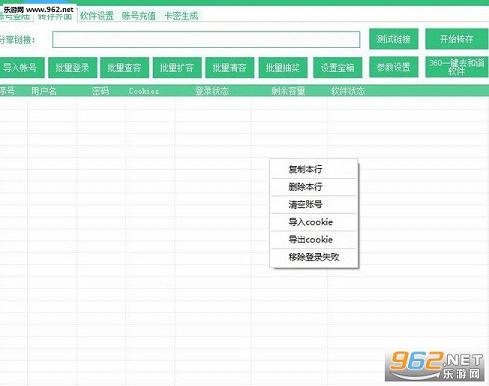This screenshot has height=386, width=489.
Task: Choose 移除登录失败 menu option
Action: (314, 257)
